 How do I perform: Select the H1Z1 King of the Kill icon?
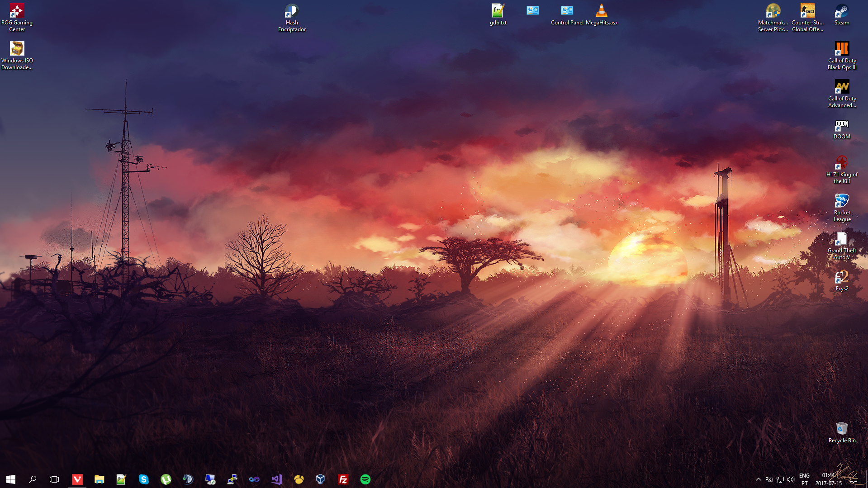coord(842,170)
